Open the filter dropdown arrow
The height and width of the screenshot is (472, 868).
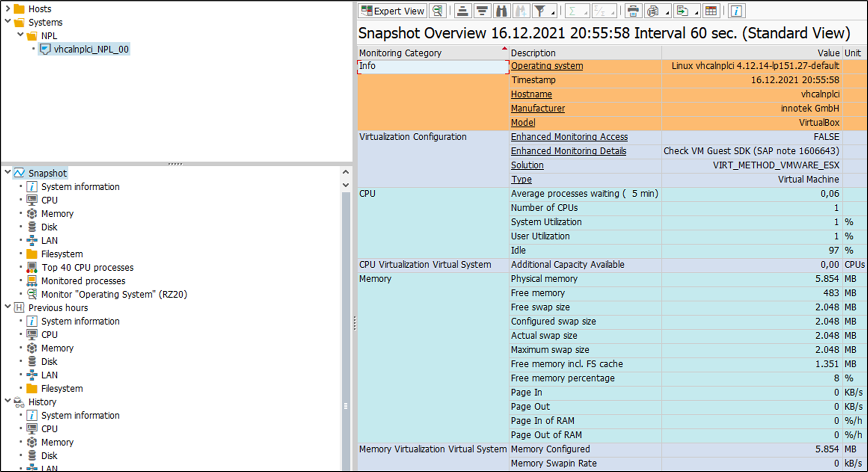[553, 12]
